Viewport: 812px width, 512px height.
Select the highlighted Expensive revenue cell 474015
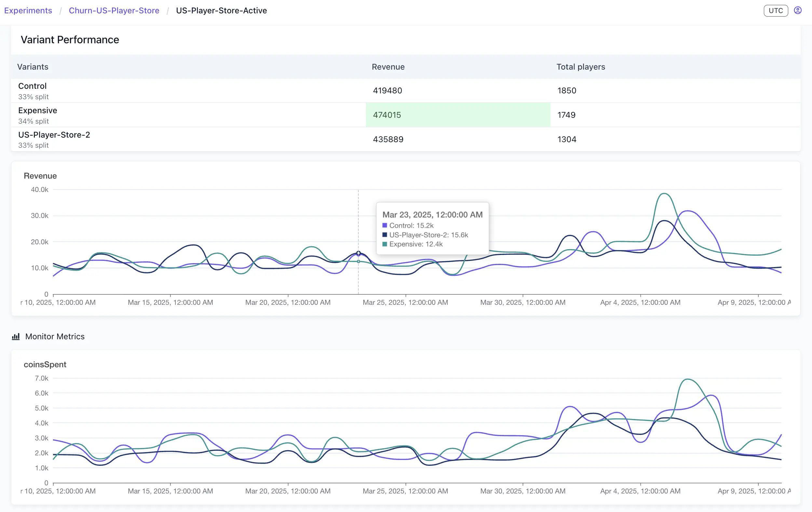click(387, 115)
